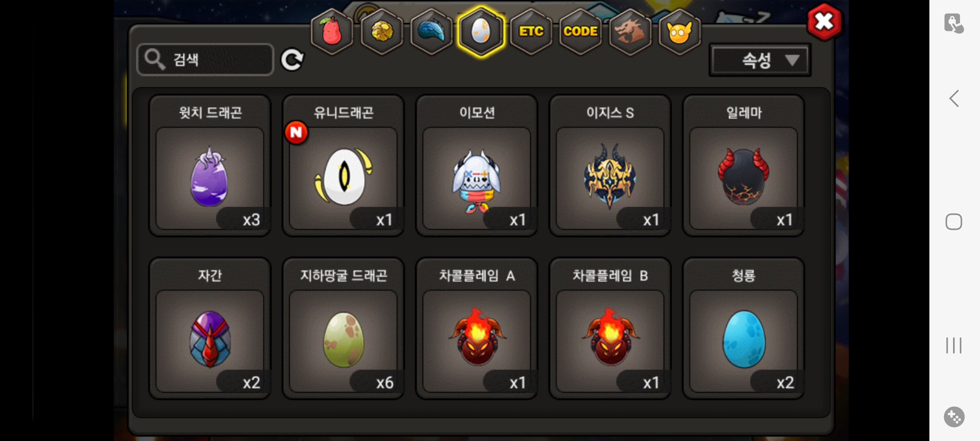980x441 pixels.
Task: Select the gold nugget category tab
Action: point(382,31)
